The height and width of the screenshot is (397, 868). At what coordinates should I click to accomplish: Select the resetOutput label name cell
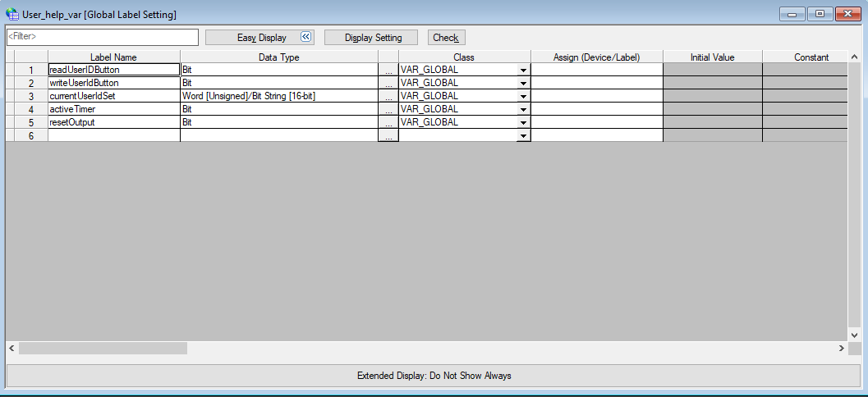[x=114, y=122]
